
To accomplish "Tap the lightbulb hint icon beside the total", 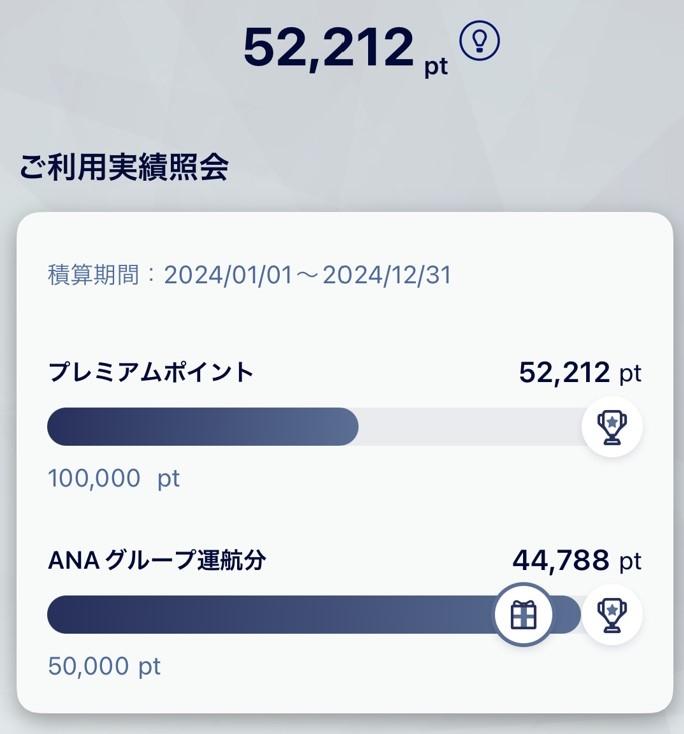I will click(479, 40).
